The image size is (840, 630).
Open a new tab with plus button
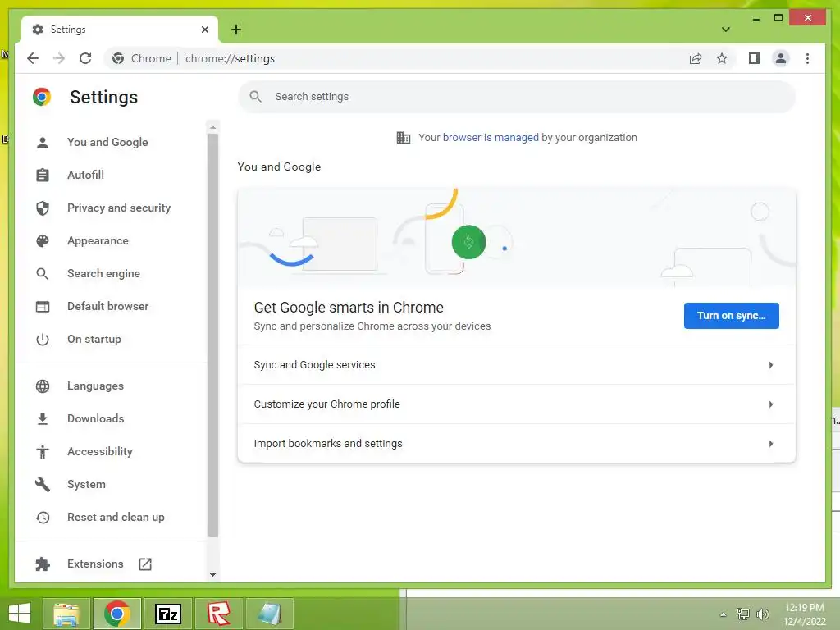[236, 30]
